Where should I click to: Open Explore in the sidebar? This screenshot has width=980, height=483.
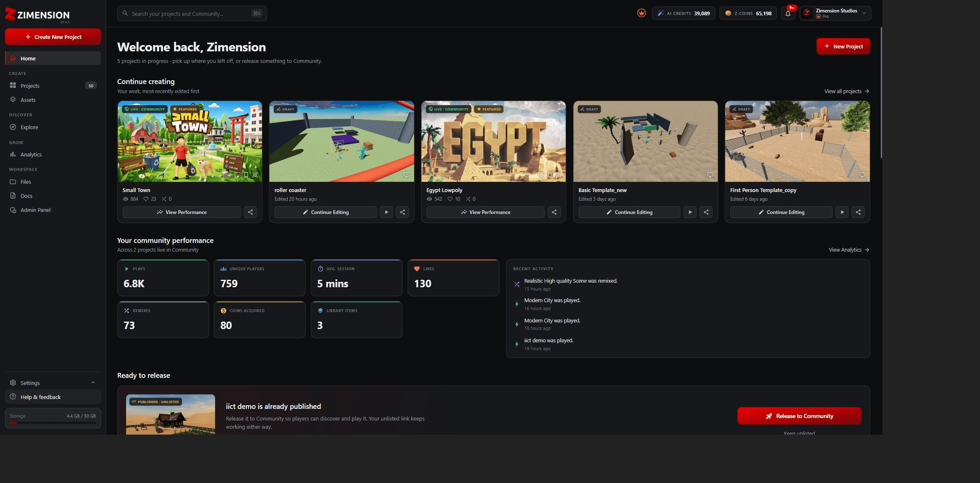coord(53,127)
